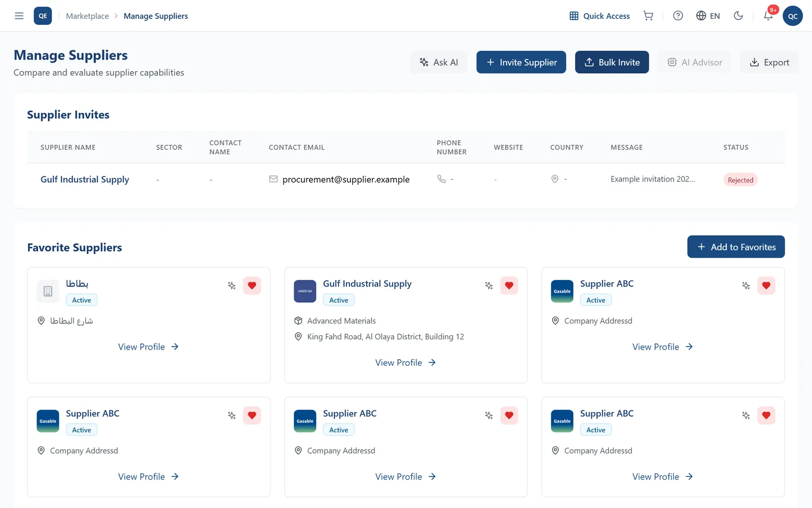Click the Country column header

point(566,147)
